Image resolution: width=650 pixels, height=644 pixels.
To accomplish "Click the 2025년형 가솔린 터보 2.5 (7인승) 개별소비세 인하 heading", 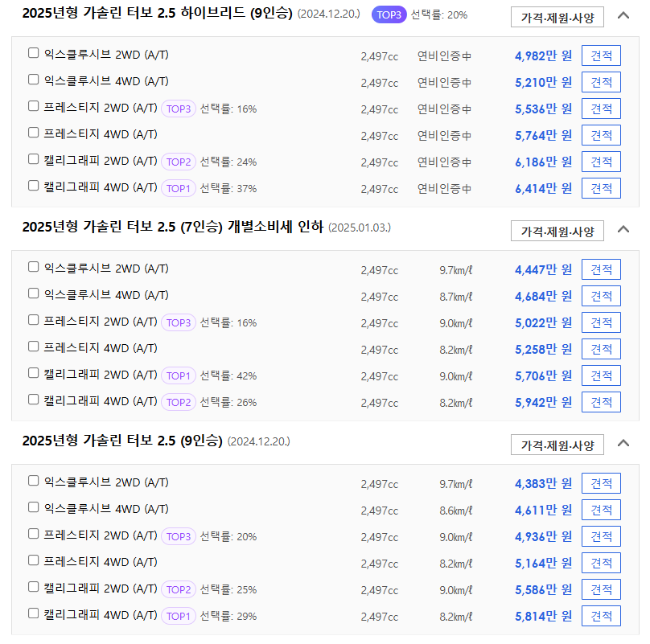I will pyautogui.click(x=172, y=227).
